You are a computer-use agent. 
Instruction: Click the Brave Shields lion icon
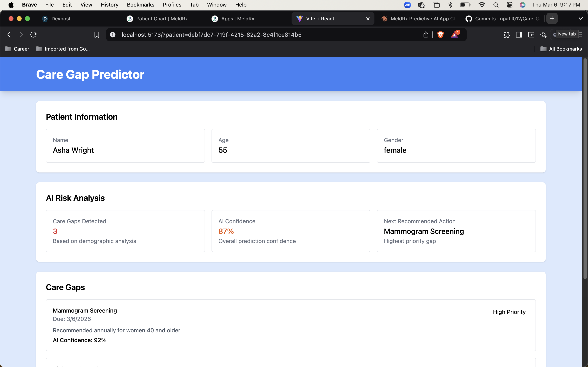(x=440, y=35)
